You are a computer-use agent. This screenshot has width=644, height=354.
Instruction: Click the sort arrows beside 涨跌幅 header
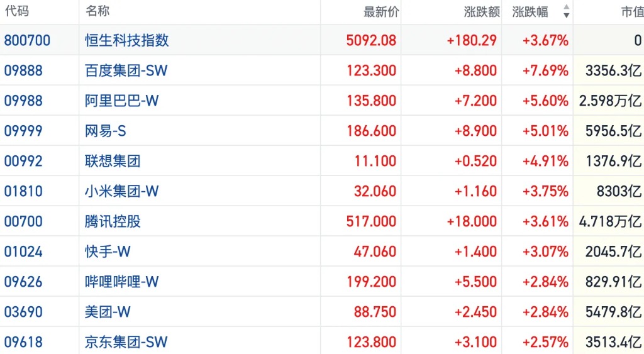(x=566, y=11)
